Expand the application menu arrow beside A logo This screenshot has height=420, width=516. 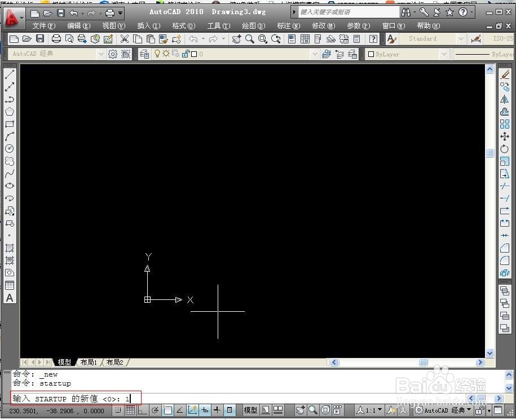pyautogui.click(x=22, y=18)
